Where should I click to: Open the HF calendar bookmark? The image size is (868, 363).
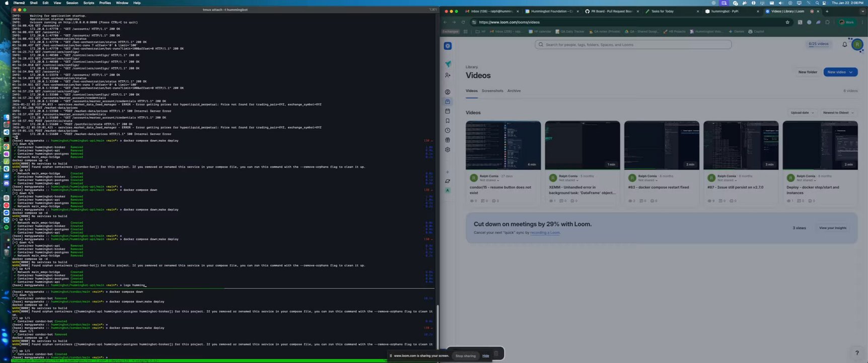click(x=540, y=31)
